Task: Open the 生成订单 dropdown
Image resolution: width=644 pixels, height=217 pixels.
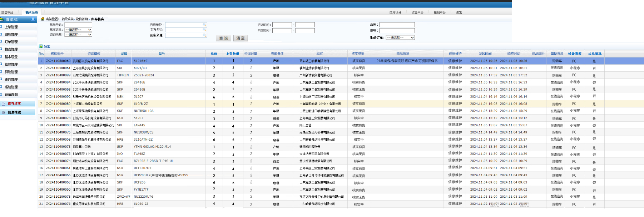Action: tap(400, 37)
